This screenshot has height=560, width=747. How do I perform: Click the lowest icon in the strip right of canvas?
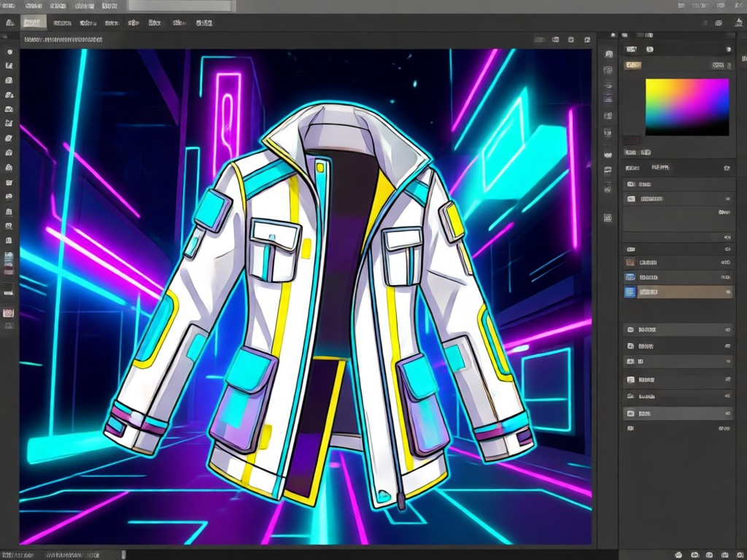tap(608, 218)
